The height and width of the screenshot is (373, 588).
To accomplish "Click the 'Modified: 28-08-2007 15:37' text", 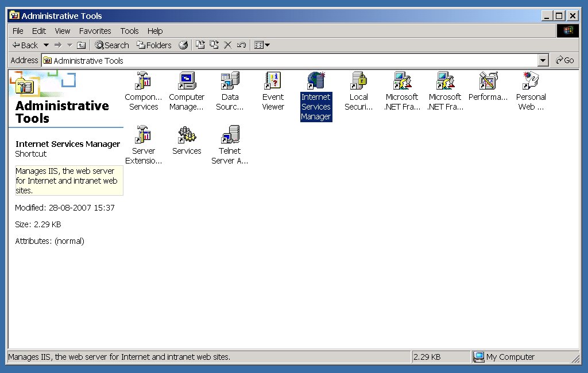I will (65, 208).
